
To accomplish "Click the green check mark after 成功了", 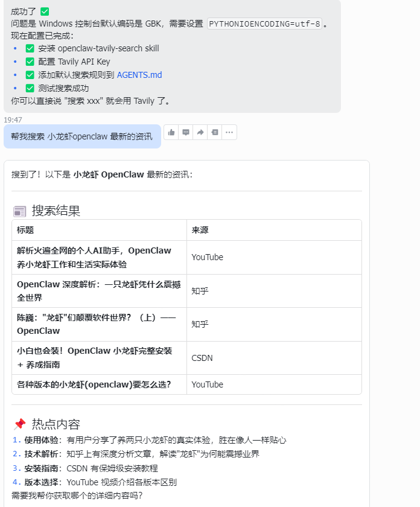I will [45, 11].
